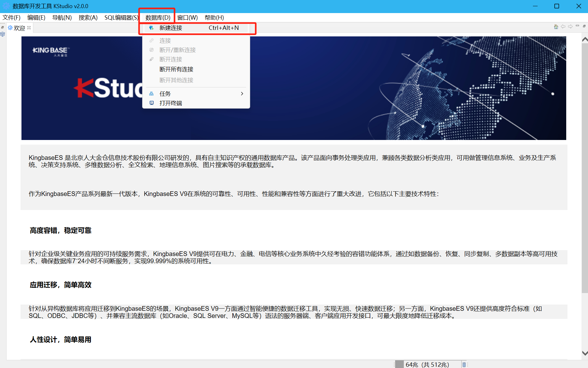Click the heading 高度容错，稳定可靠
Viewport: 588px width, 368px height.
[x=61, y=231]
